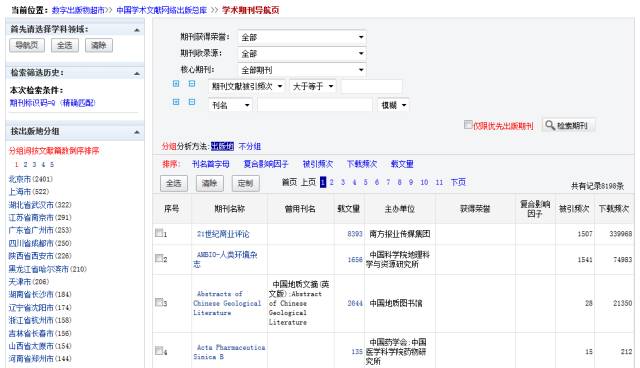Image resolution: width=640 pixels, height=368 pixels.
Task: Collapse the 首先请选择学科领域 panel arrow
Action: click(137, 30)
